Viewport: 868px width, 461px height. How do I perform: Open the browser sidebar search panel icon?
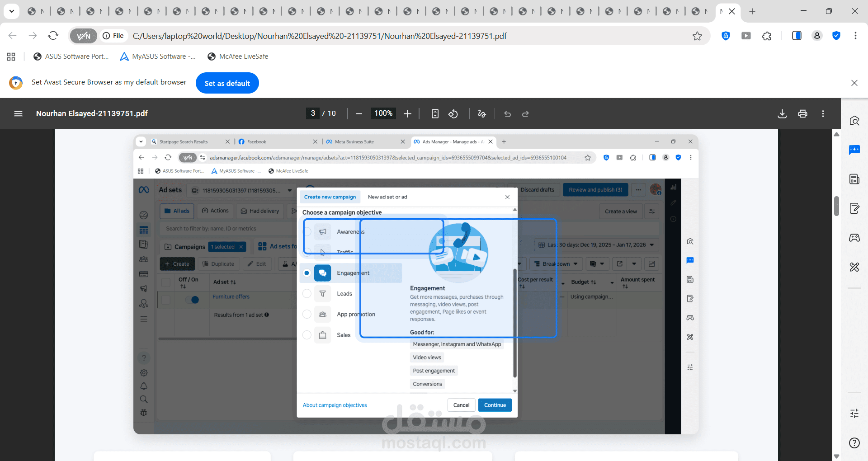click(854, 121)
